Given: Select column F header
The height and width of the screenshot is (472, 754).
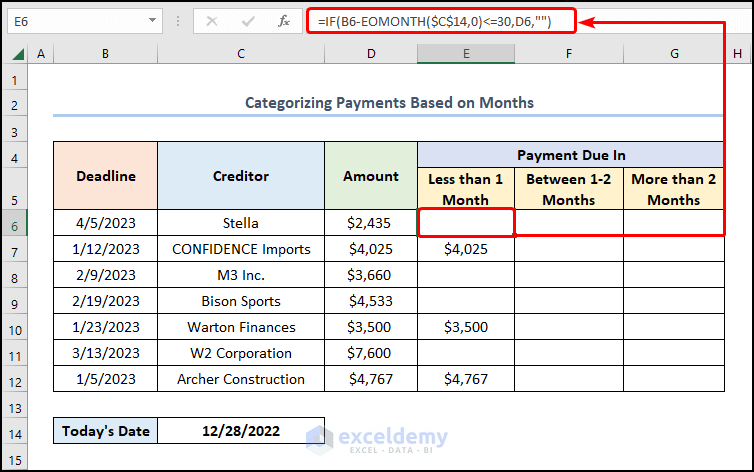Looking at the screenshot, I should [x=569, y=54].
